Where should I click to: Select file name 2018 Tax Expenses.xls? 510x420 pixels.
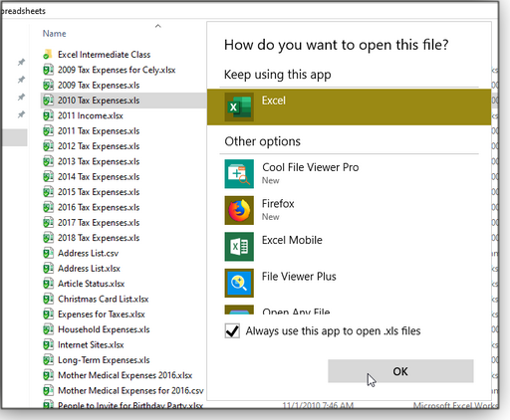99,238
